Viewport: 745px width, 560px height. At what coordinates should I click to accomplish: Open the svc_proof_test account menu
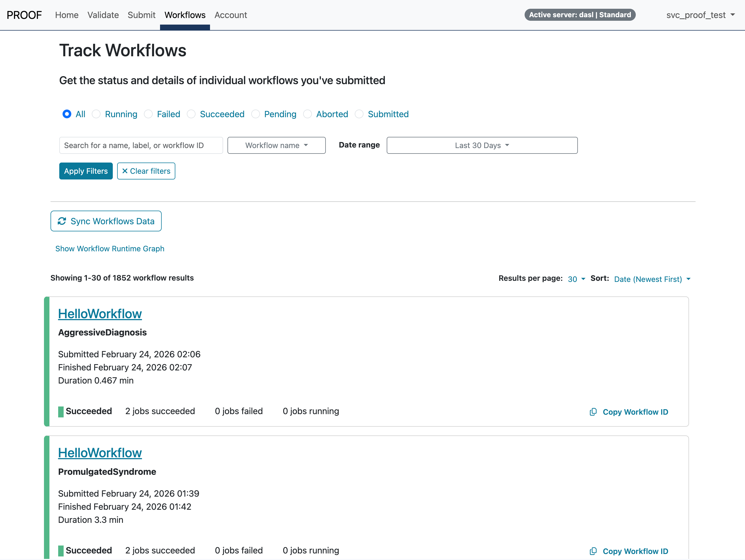click(x=700, y=15)
